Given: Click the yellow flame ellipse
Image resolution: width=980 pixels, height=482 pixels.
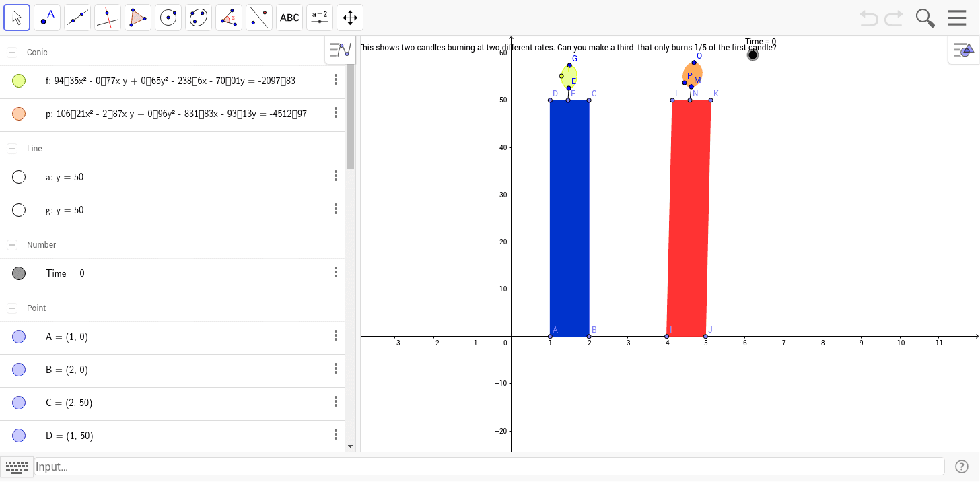Looking at the screenshot, I should pyautogui.click(x=569, y=75).
